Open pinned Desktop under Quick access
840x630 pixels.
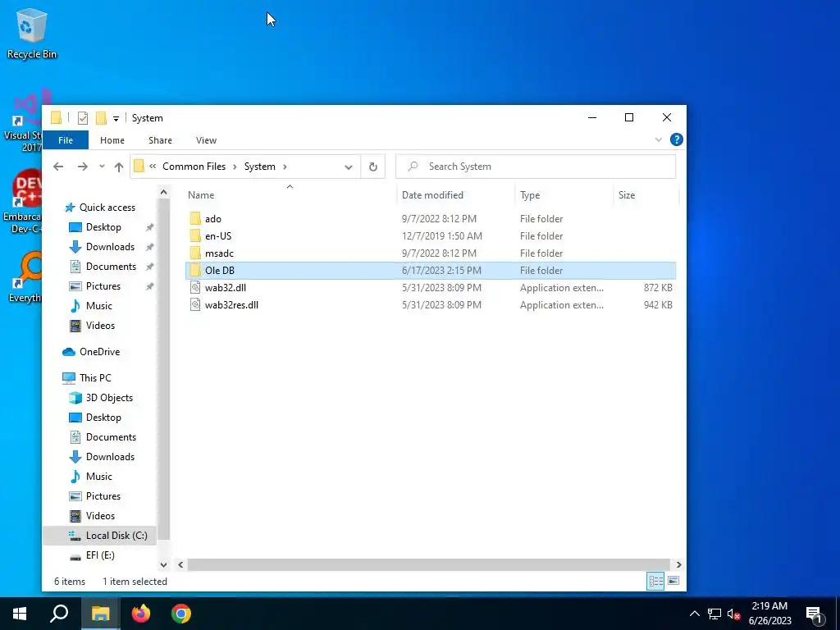tap(103, 227)
